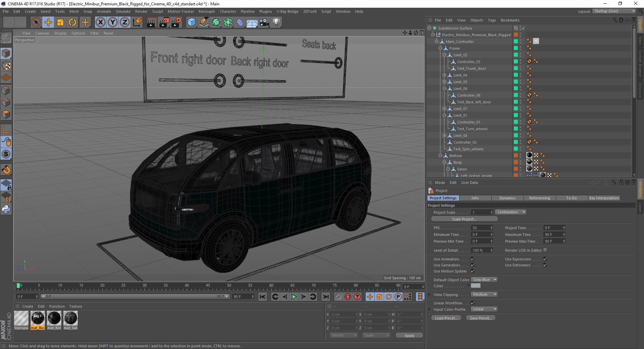Toggle Use Generators checkbox
644x349 pixels.
(473, 265)
